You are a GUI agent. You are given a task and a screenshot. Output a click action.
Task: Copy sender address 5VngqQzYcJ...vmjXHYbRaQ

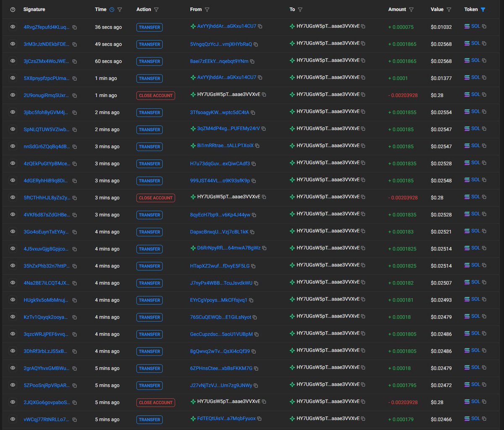256,45
